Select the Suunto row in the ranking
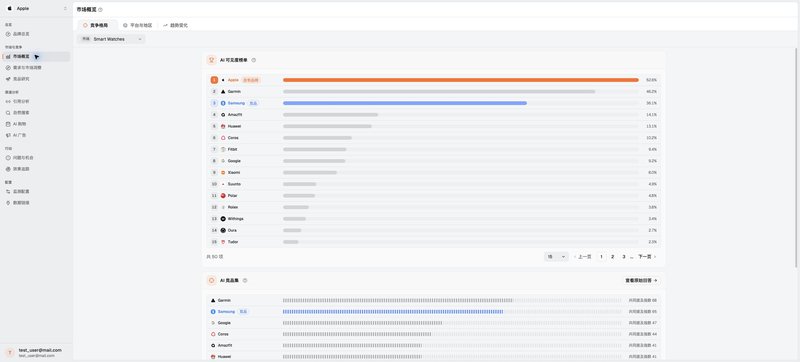This screenshot has width=800, height=362. tap(434, 184)
